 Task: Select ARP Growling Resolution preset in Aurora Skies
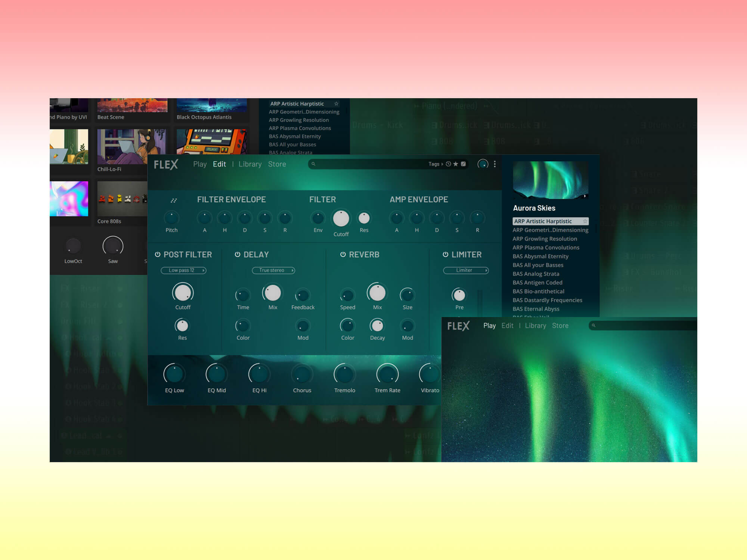click(x=545, y=239)
